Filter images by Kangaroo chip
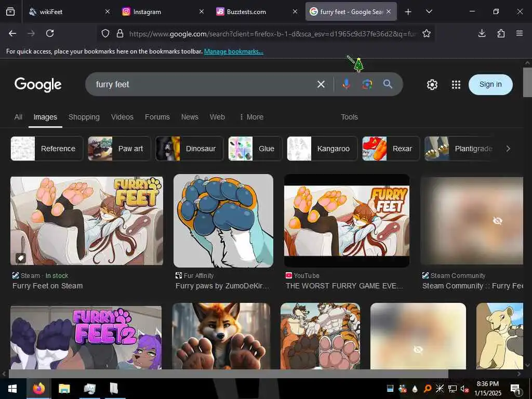The height and width of the screenshot is (399, 532). (x=322, y=149)
